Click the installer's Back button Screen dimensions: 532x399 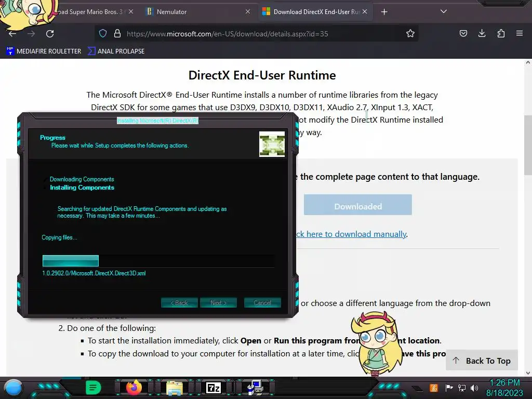(179, 303)
